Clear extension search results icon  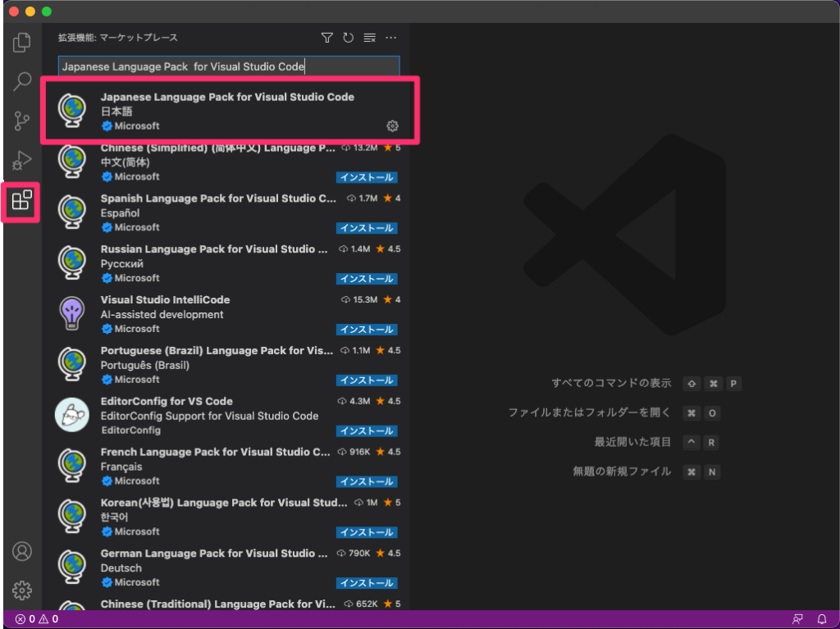[370, 38]
